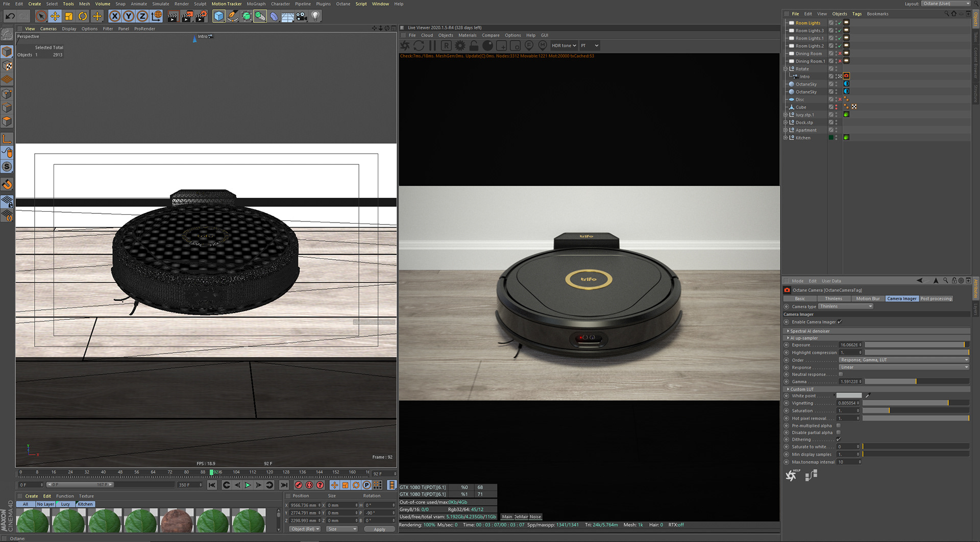Screen dimensions: 980x542
Task: Click the Live Viewer settings gear
Action: click(x=460, y=45)
